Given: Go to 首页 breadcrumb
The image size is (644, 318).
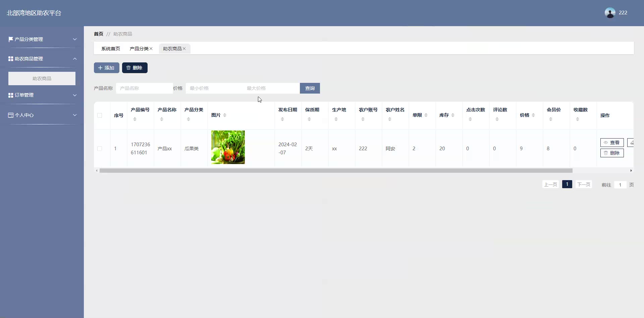Looking at the screenshot, I should tap(99, 34).
